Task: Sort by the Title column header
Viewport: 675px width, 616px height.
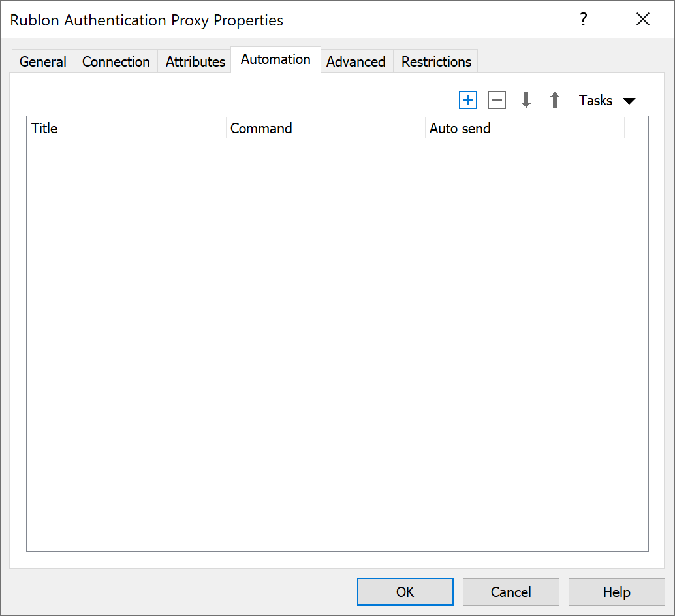Action: (x=126, y=128)
